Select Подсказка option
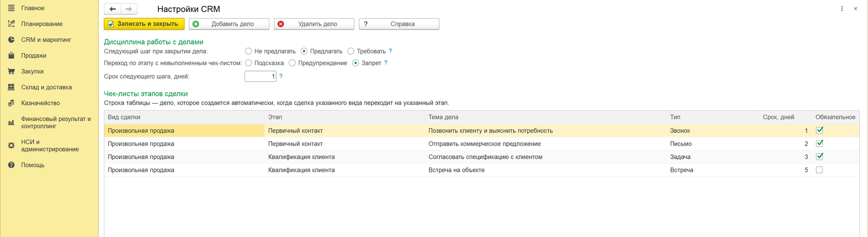This screenshot has height=237, width=868. tap(248, 63)
